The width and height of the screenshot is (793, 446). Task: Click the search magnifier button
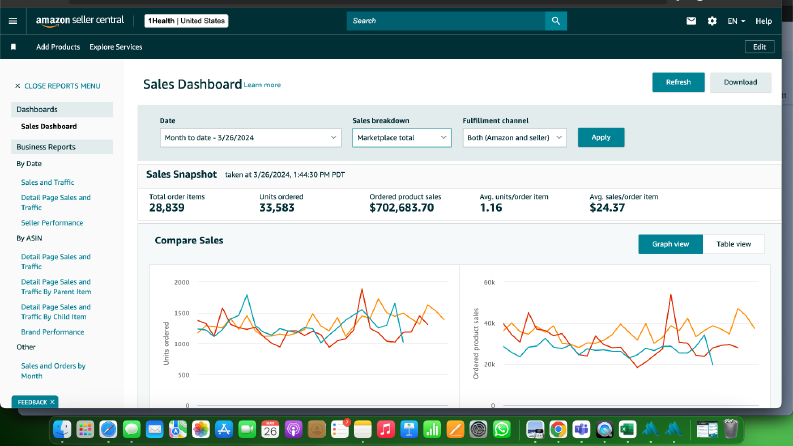click(x=556, y=21)
